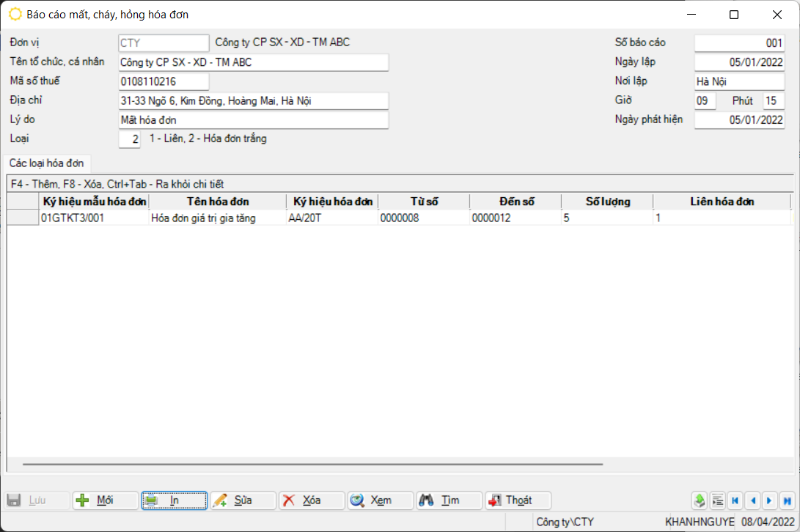Jump to the last record
This screenshot has width=800, height=532.
[787, 500]
